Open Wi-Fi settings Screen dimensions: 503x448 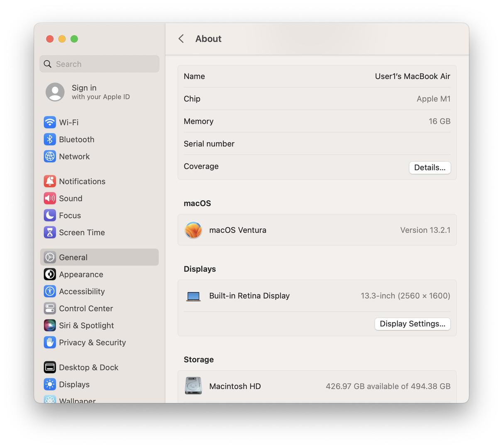[x=99, y=122]
